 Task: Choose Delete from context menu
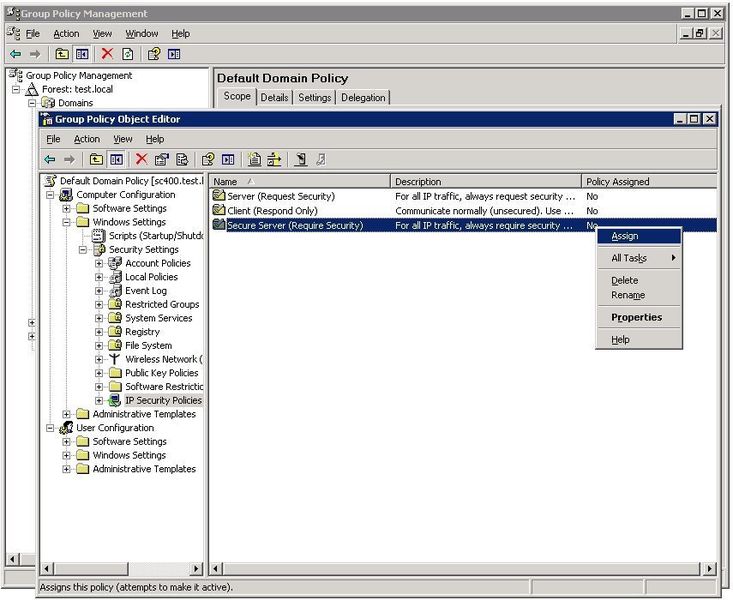639,281
